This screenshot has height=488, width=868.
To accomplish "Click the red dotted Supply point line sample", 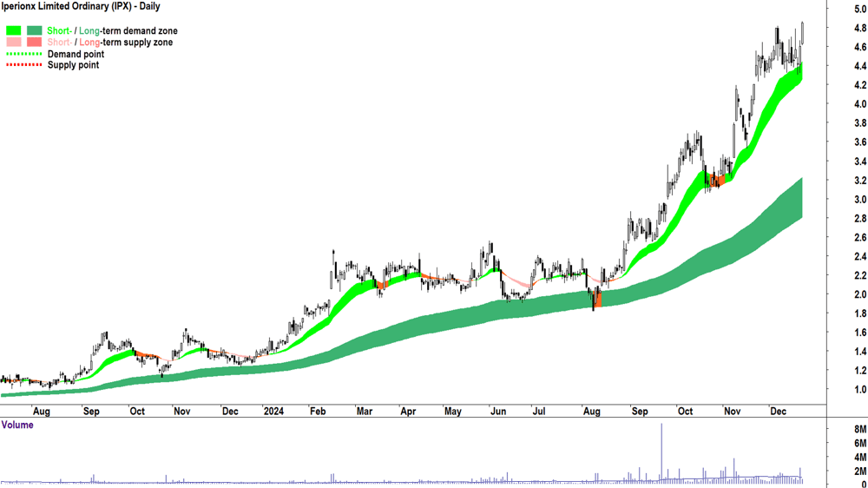I will click(x=23, y=65).
